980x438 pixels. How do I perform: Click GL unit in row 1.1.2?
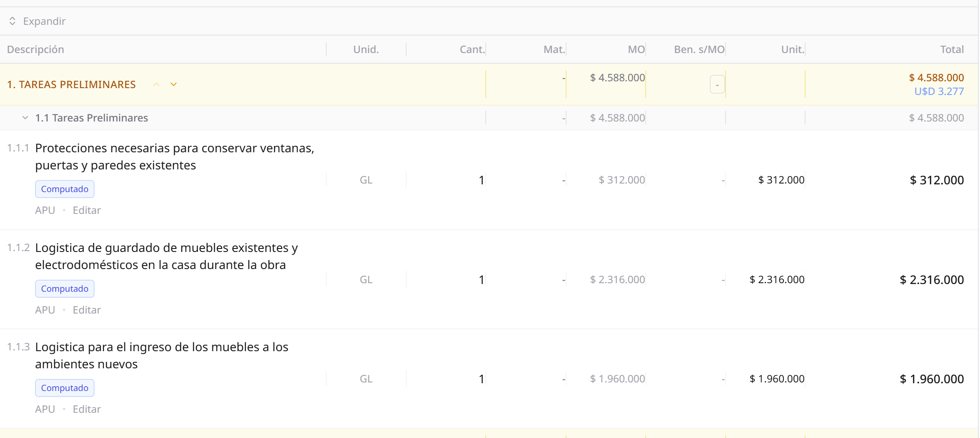pos(366,279)
